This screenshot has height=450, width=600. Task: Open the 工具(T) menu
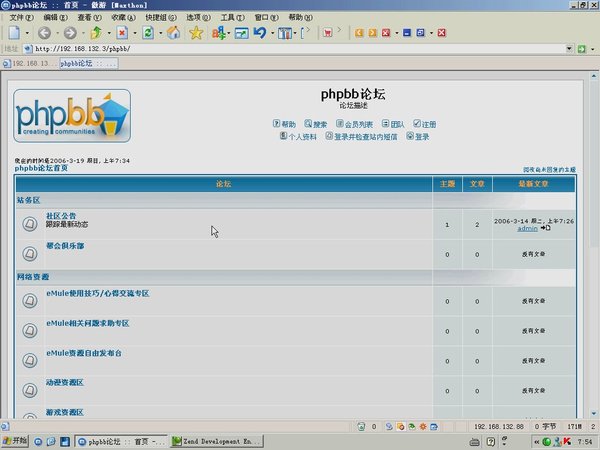[x=231, y=18]
